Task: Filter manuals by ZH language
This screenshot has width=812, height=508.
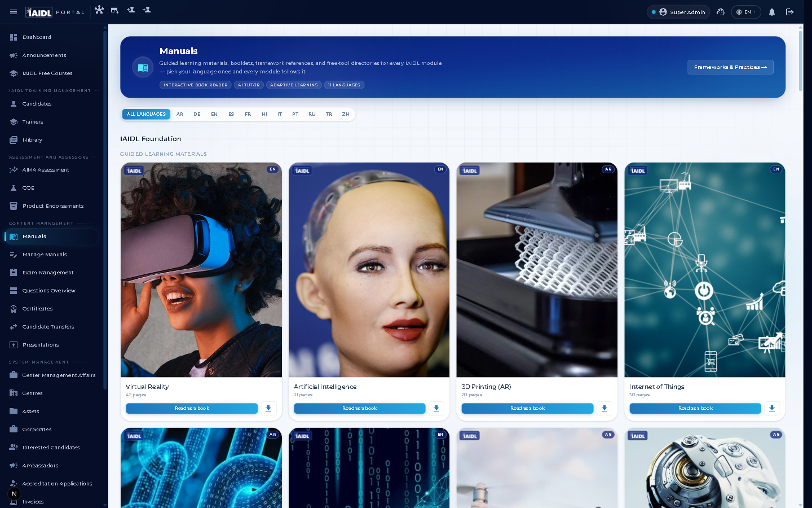Action: coord(346,114)
